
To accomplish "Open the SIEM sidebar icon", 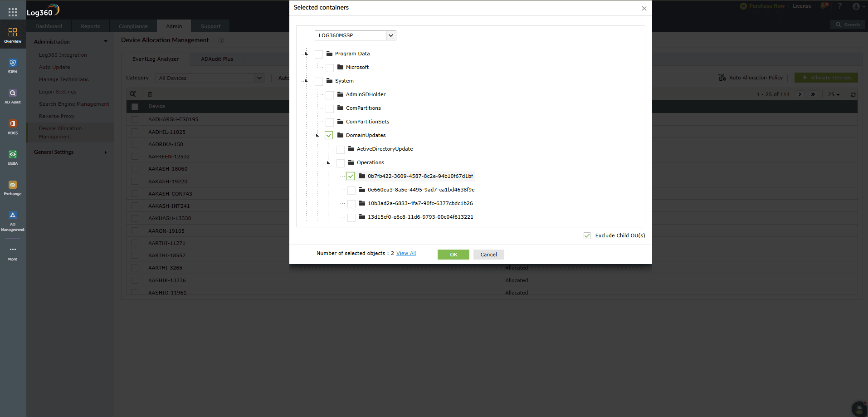I will (13, 66).
